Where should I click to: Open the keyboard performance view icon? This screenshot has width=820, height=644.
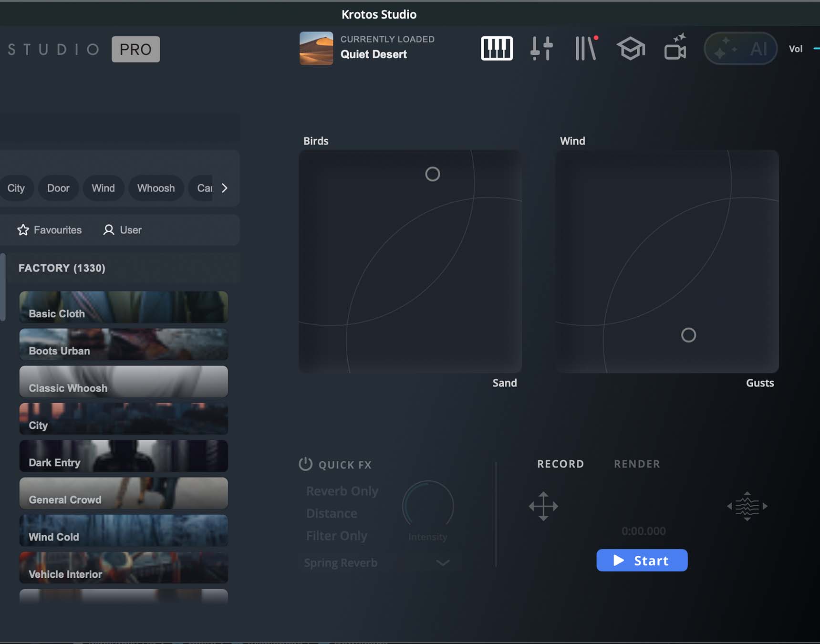point(497,48)
